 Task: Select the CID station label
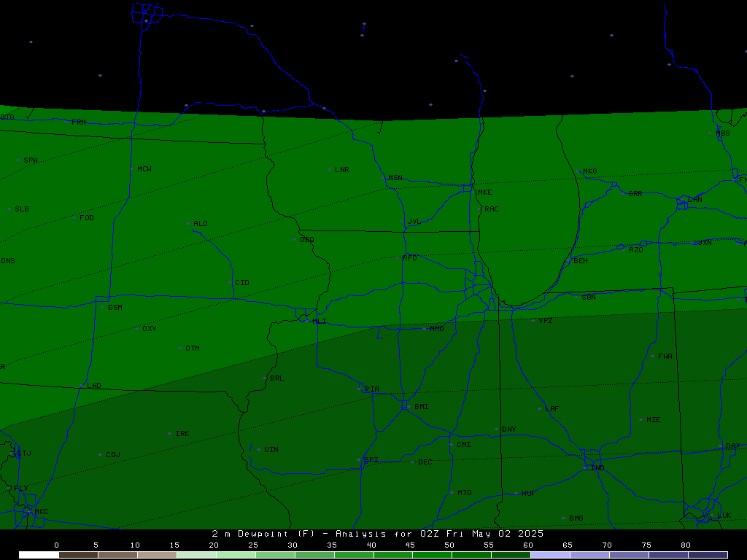[242, 283]
